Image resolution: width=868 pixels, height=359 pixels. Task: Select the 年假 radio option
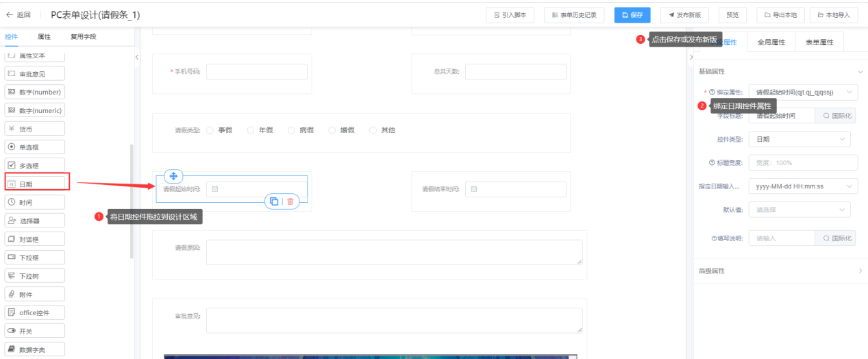(251, 130)
